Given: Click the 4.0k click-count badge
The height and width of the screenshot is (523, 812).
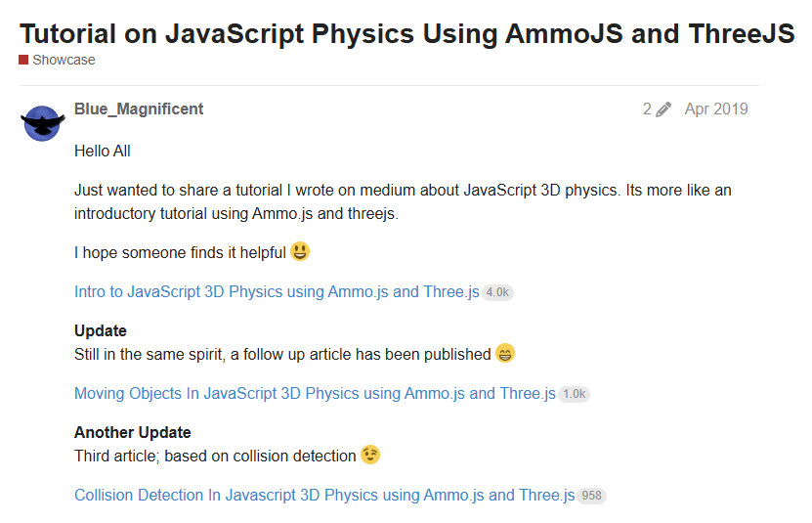Looking at the screenshot, I should (497, 292).
